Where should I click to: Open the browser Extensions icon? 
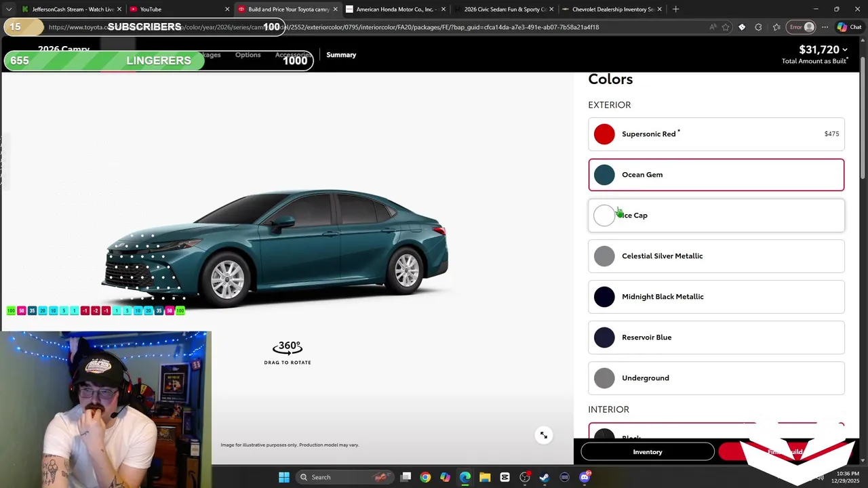click(758, 27)
